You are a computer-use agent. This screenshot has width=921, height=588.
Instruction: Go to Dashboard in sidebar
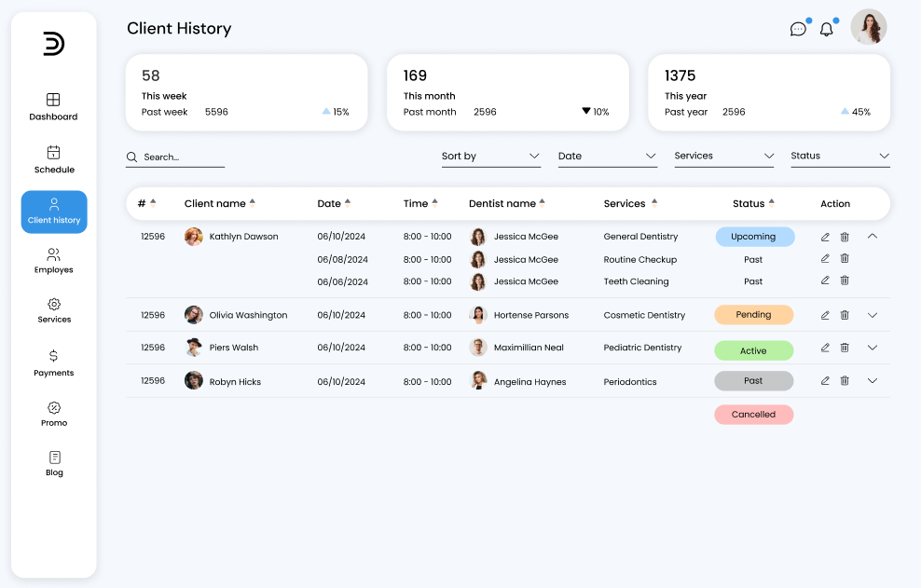(x=54, y=106)
